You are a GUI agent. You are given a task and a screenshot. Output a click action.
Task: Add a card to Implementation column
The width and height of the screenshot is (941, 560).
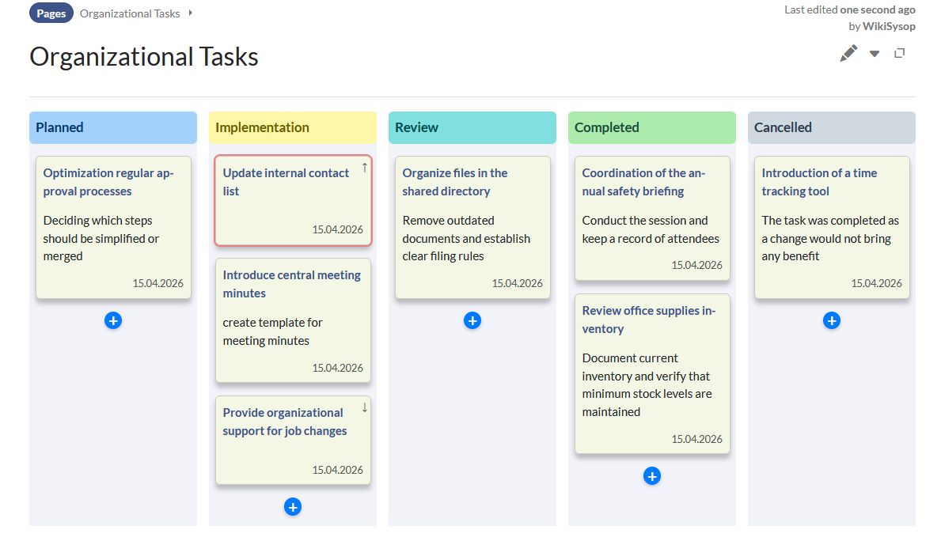click(293, 507)
